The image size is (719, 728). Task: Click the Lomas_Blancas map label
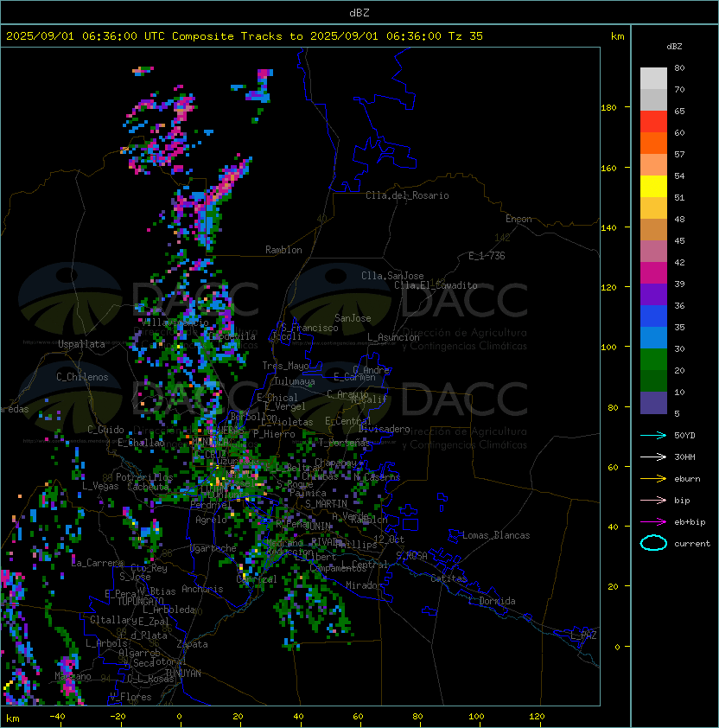[496, 535]
